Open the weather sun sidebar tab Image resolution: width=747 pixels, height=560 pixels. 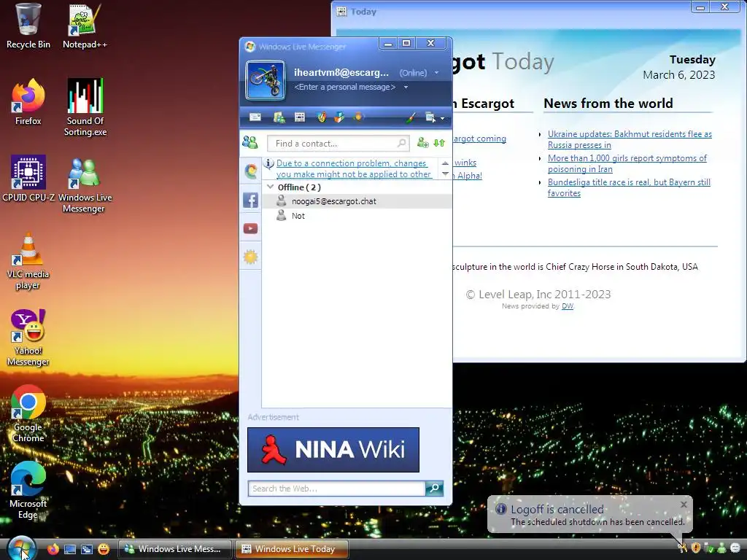click(x=251, y=257)
